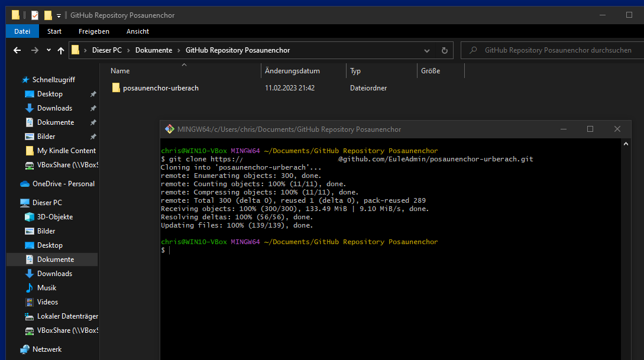The height and width of the screenshot is (360, 644).
Task: Click the Musik note icon
Action: tap(29, 288)
